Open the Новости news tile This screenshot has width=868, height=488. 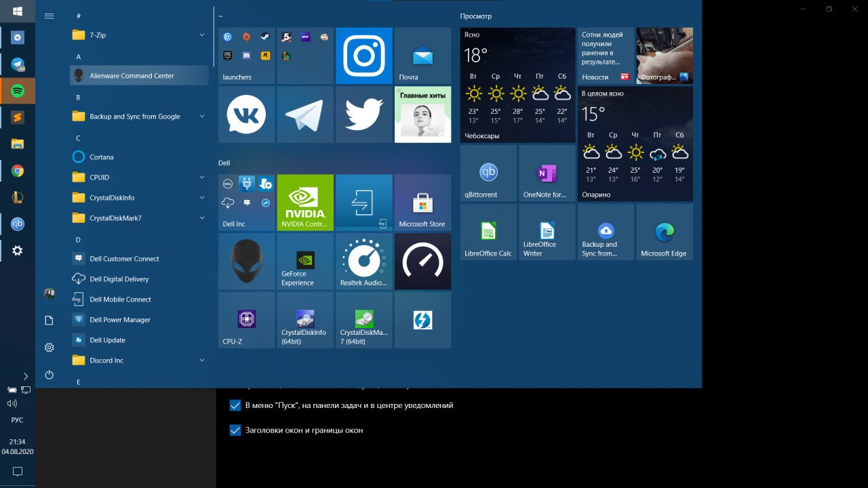(x=606, y=56)
